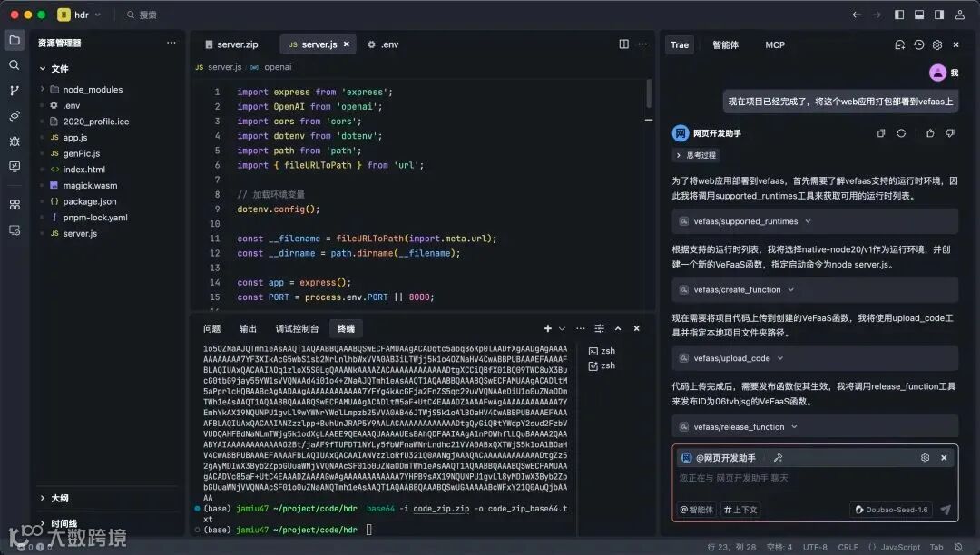Send the chat message
The height and width of the screenshot is (555, 980).
(x=946, y=510)
